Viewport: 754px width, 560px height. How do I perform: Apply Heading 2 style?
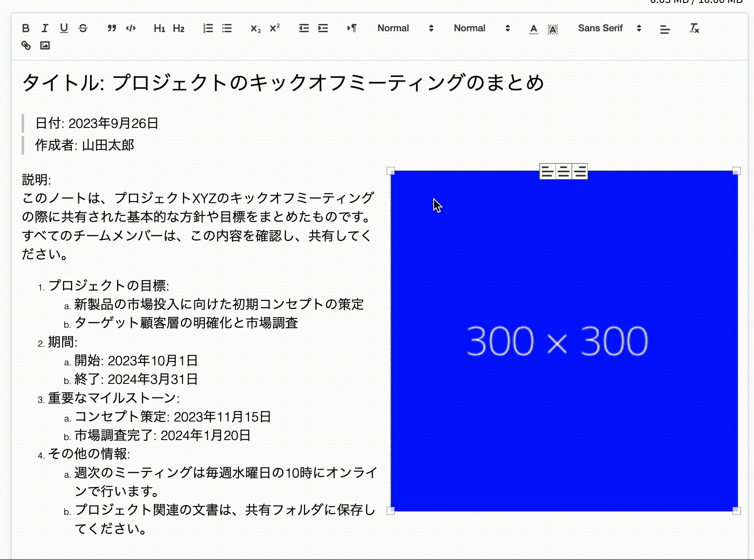coord(179,28)
